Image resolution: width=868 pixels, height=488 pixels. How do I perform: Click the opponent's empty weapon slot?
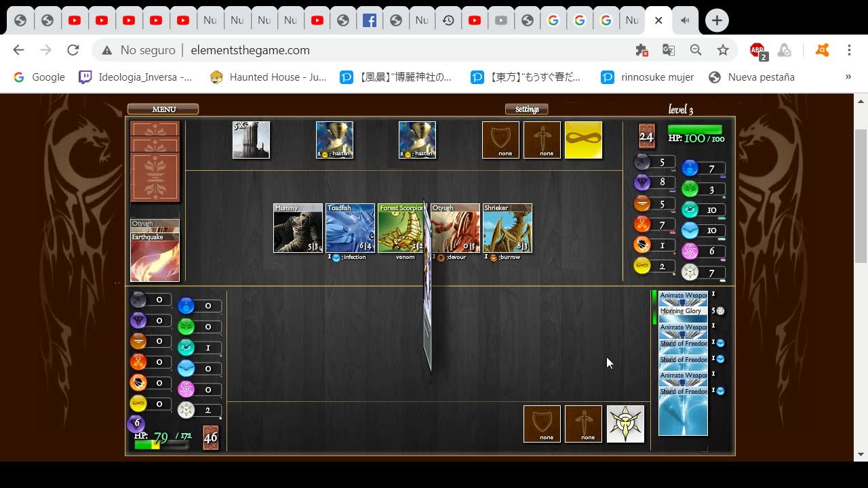542,140
